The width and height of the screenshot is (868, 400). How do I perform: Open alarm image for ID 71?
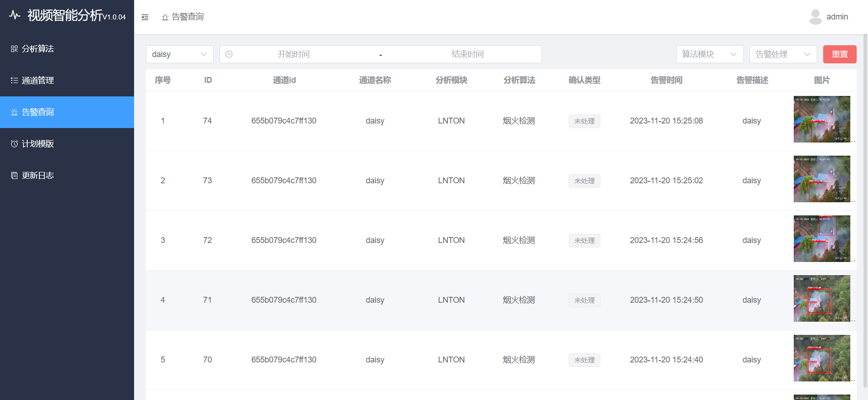(822, 298)
